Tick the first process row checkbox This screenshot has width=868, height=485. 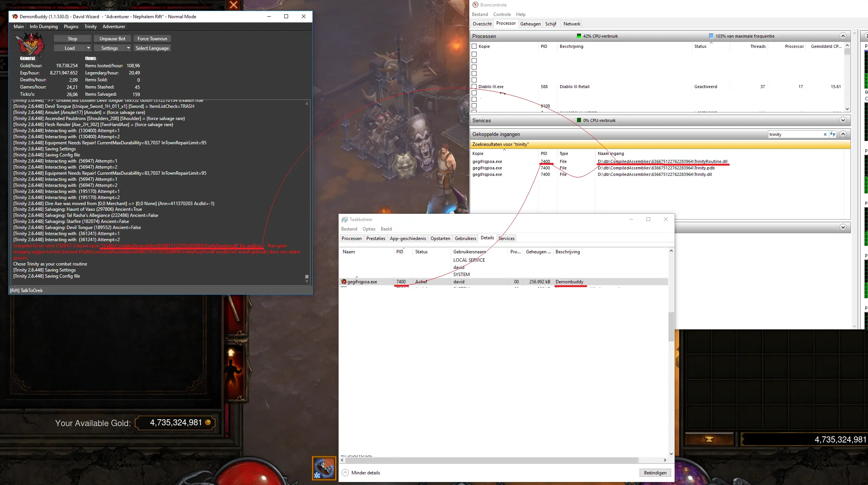[474, 54]
